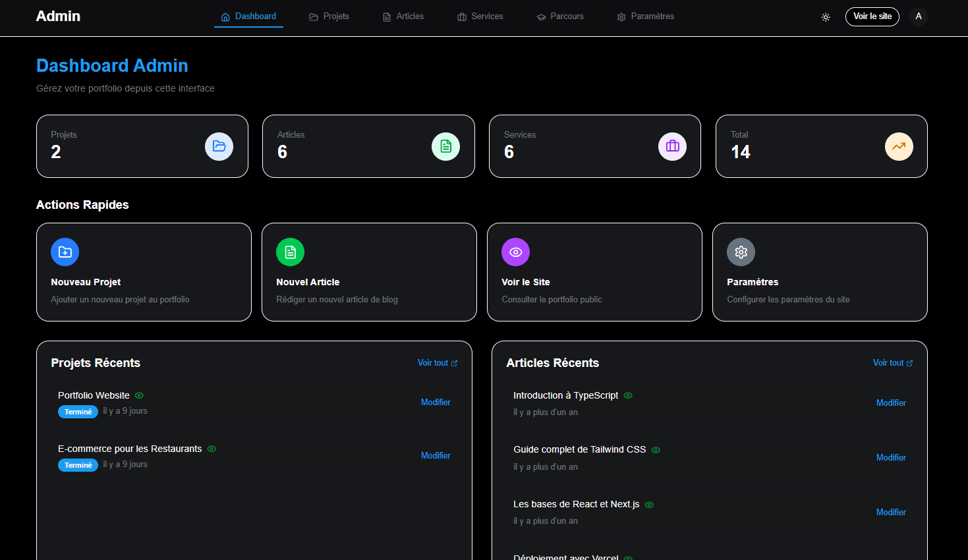Toggle the light/dark theme sun icon
Image resolution: width=968 pixels, height=560 pixels.
[826, 17]
